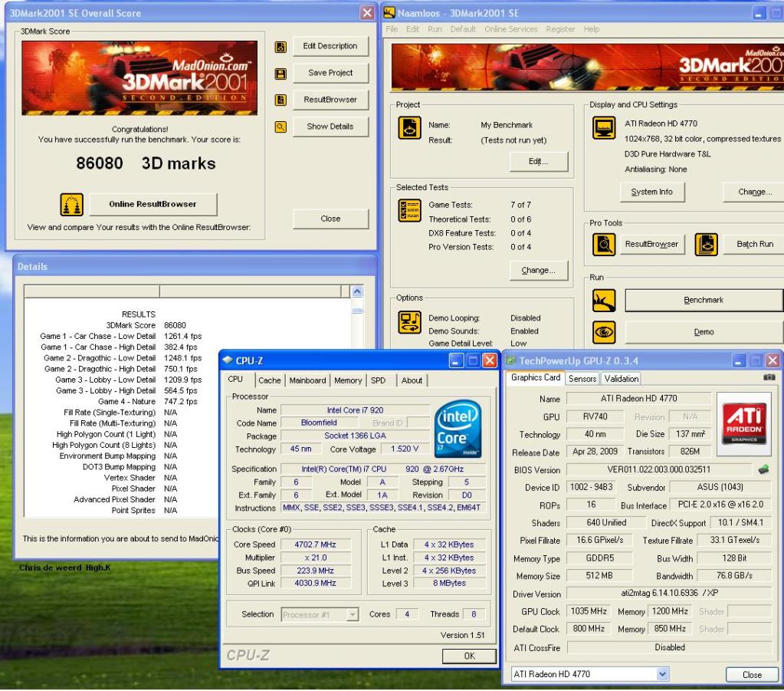This screenshot has height=691, width=784.
Task: Click OK in the CPU-Z window
Action: tap(469, 656)
